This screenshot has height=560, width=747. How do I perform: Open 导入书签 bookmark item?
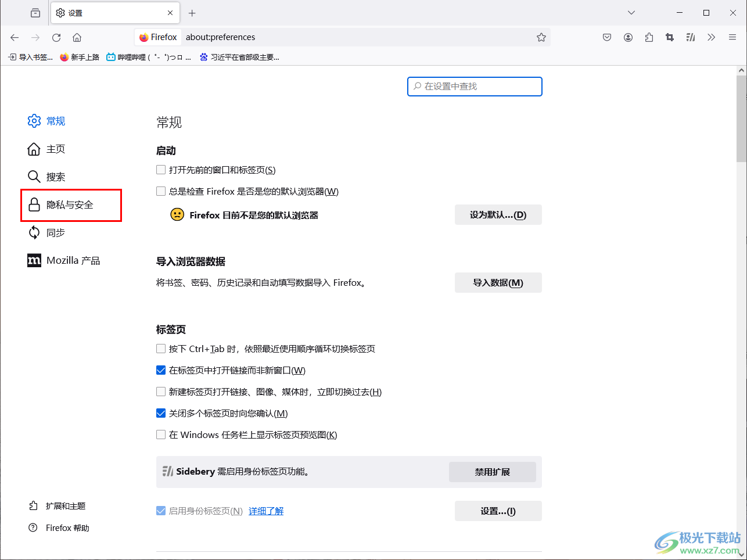[x=30, y=57]
